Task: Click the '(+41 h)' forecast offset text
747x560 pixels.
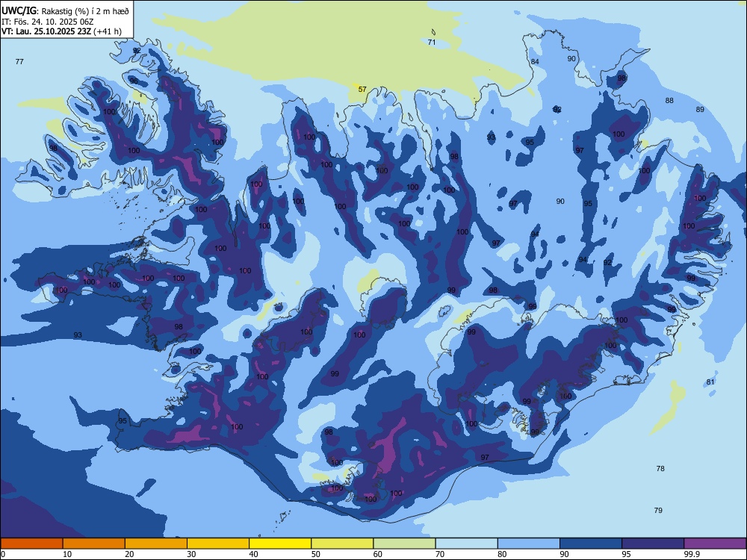Action: pyautogui.click(x=108, y=32)
